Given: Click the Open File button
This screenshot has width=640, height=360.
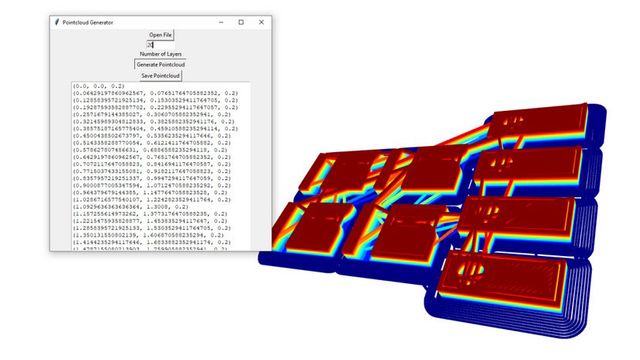Looking at the screenshot, I should [x=160, y=35].
